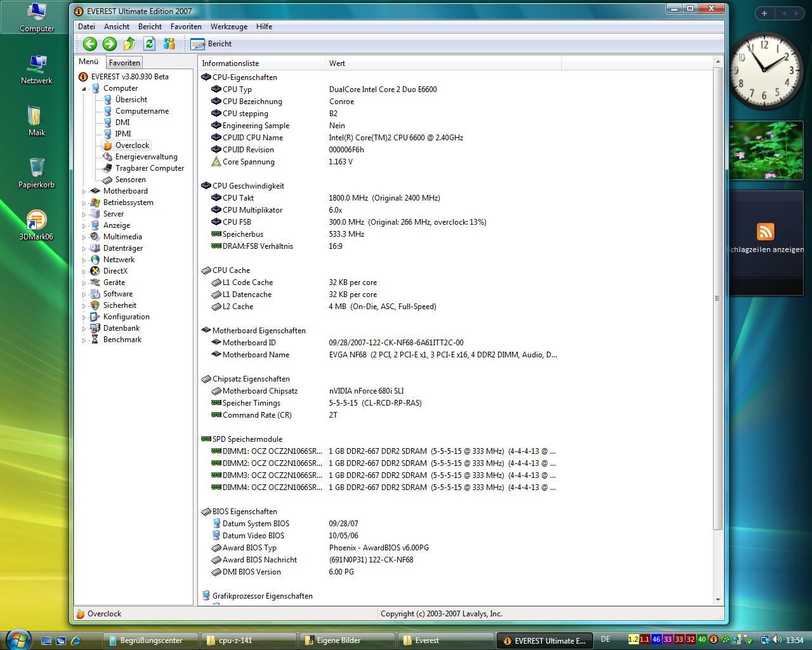
Task: Open the Ansicht menu
Action: (x=117, y=27)
